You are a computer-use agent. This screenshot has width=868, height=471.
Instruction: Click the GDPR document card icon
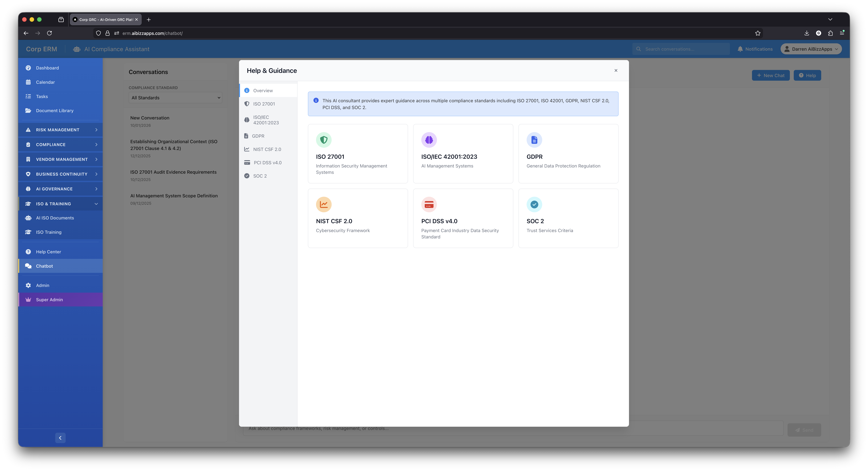[534, 140]
